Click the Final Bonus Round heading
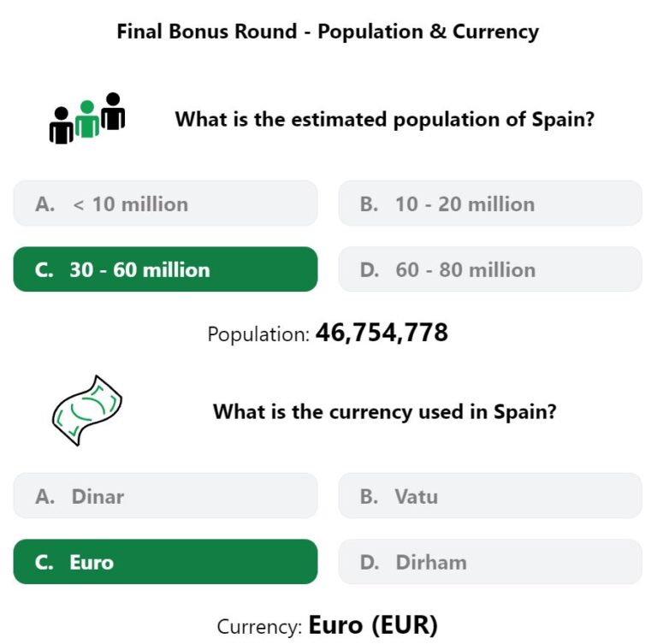The image size is (657, 644). [x=328, y=32]
